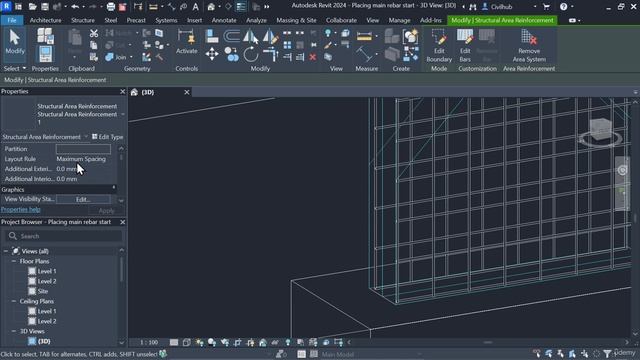
Task: Select the Array tool
Action: [287, 45]
